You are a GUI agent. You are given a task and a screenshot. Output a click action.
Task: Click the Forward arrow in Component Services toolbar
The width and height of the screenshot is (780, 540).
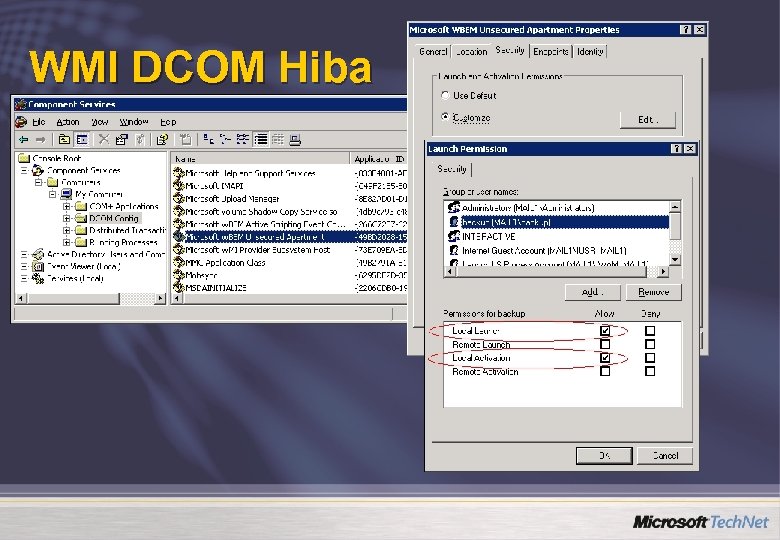point(40,140)
